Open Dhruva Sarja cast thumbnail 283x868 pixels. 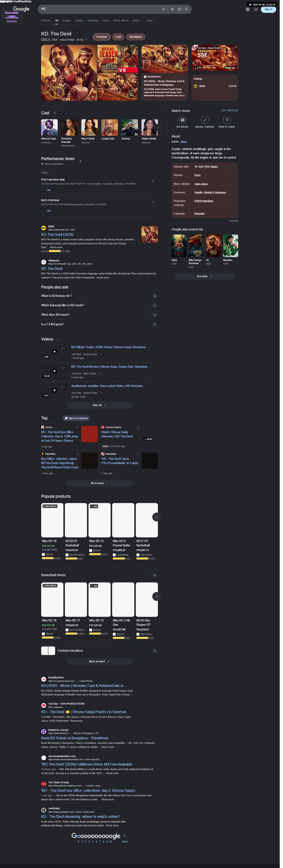(49, 127)
